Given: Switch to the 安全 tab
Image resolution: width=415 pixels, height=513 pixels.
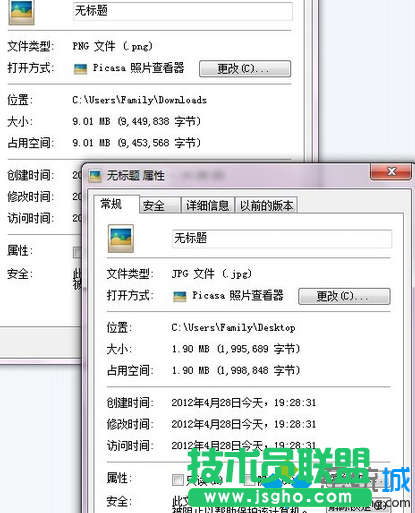Looking at the screenshot, I should point(160,205).
